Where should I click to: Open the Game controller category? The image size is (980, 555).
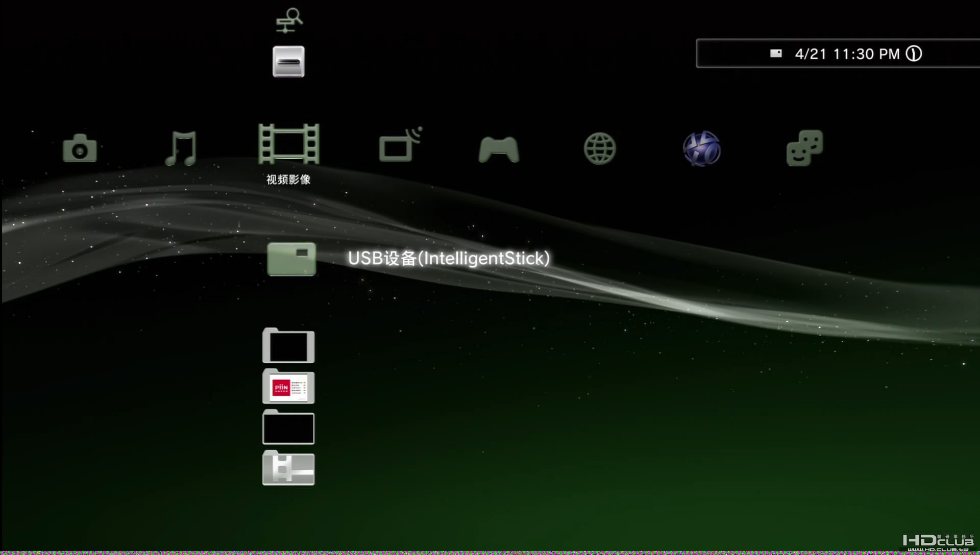499,149
